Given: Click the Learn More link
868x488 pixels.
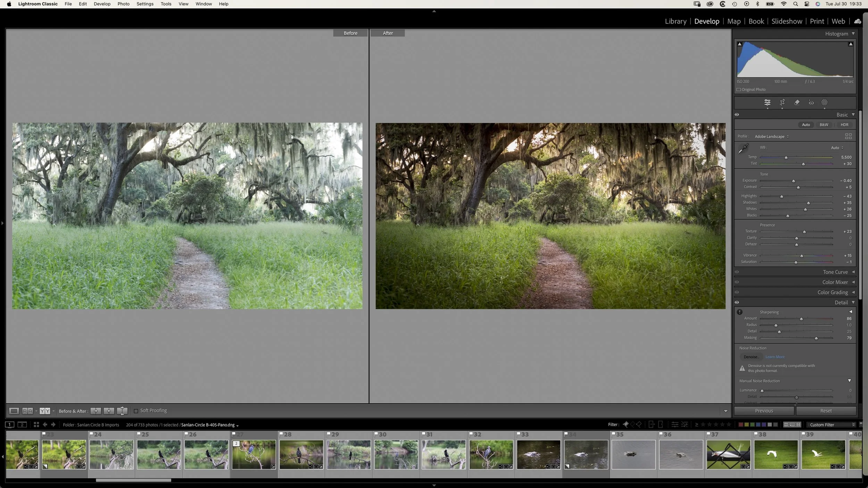Looking at the screenshot, I should tap(775, 357).
